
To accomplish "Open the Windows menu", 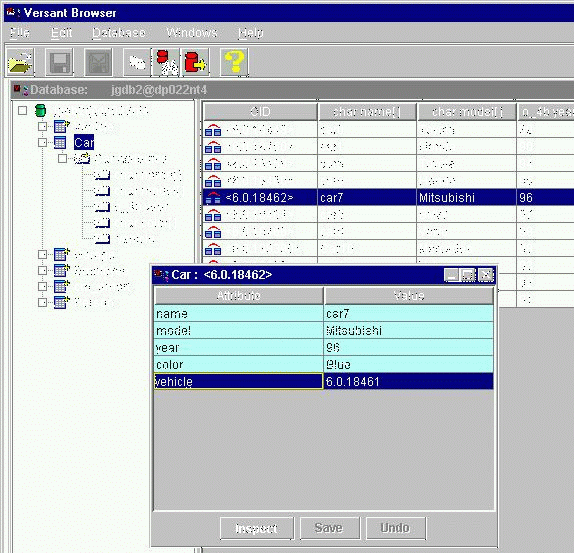I will (192, 33).
